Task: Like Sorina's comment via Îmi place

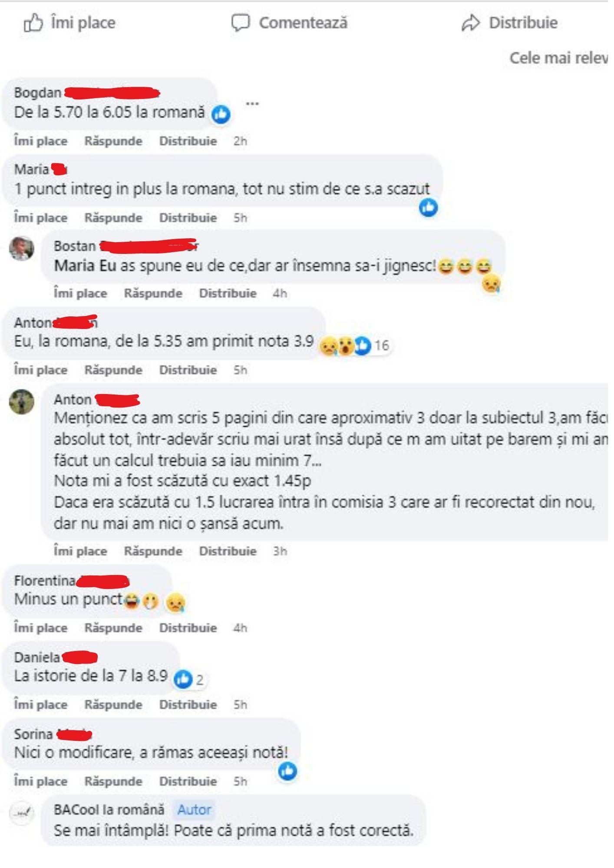Action: tap(41, 781)
